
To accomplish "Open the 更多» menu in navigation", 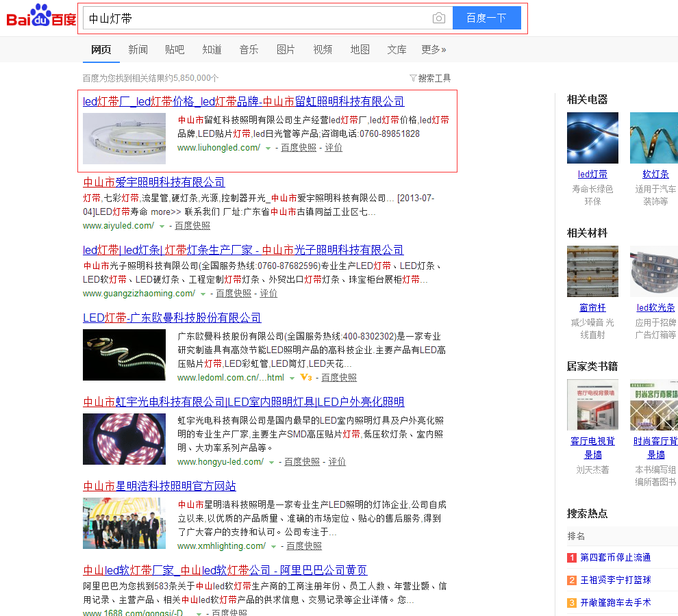I will coord(434,49).
